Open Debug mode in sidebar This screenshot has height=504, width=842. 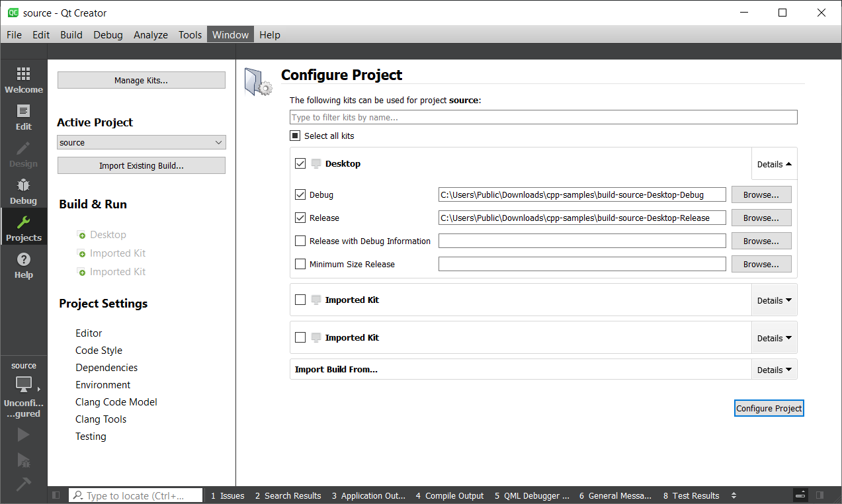point(24,191)
